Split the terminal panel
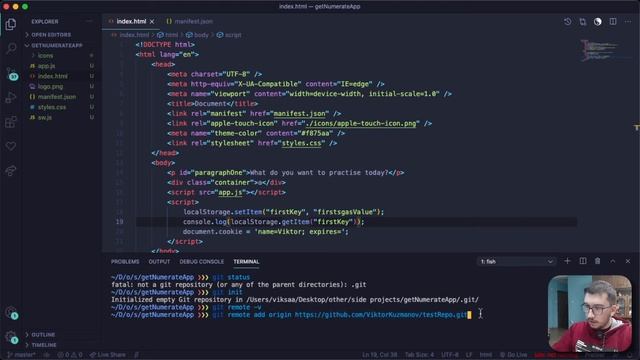 coord(583,261)
